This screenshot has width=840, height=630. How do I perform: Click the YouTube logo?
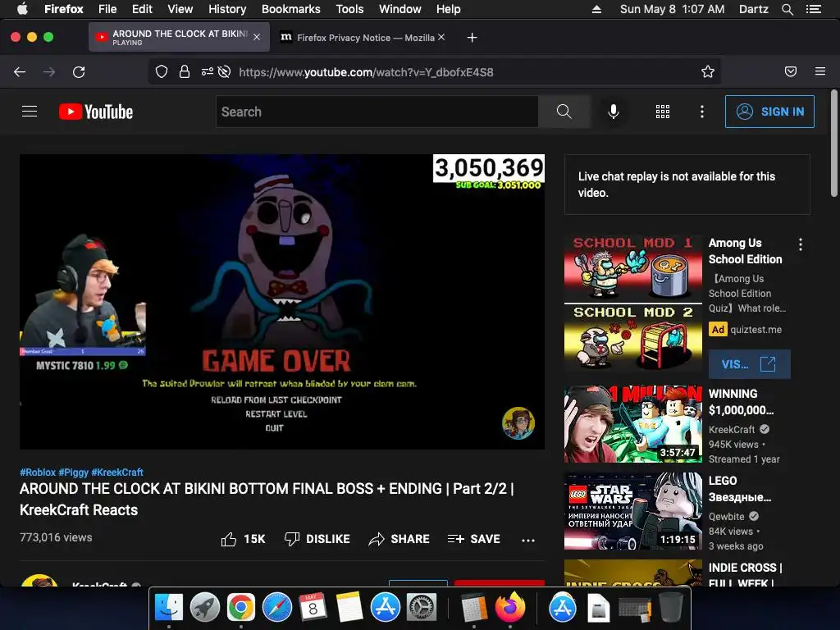(96, 112)
